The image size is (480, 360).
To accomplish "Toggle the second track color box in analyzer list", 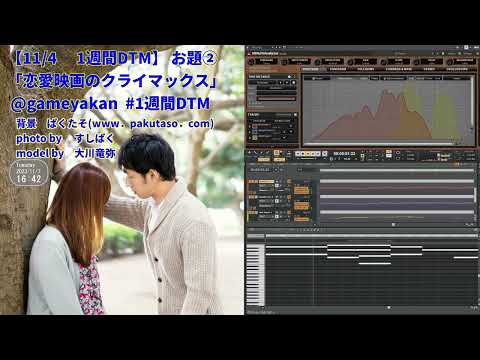I will 255,132.
